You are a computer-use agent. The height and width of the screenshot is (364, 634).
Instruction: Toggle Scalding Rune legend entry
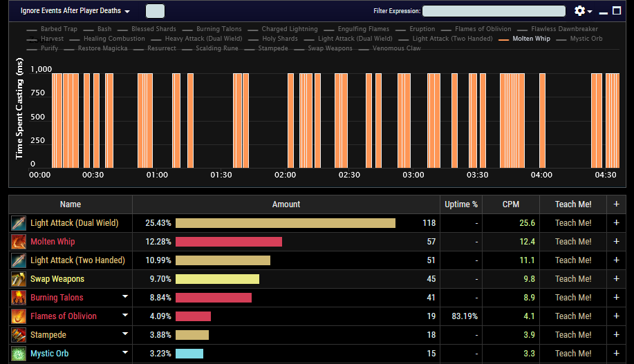pyautogui.click(x=210, y=48)
